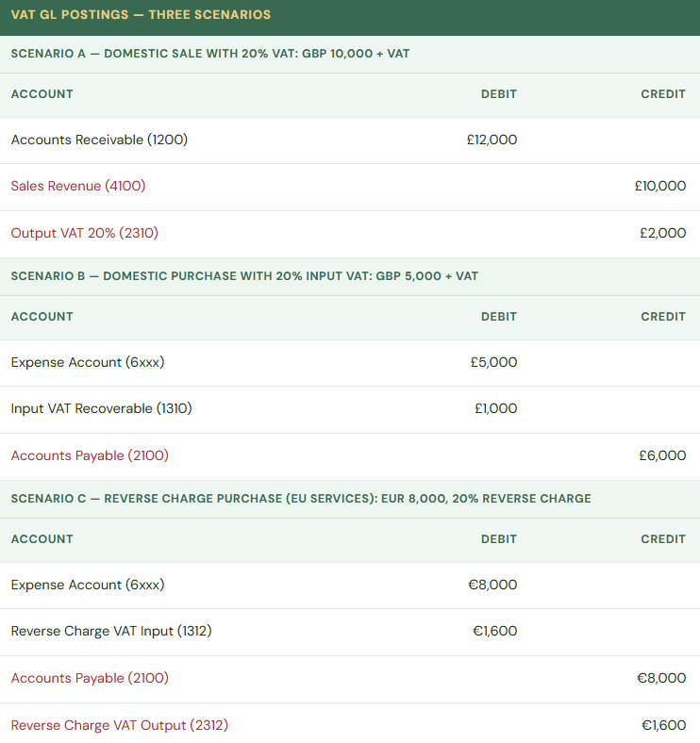Image resolution: width=700 pixels, height=743 pixels.
Task: Click Reverse Charge VAT Input (1312)
Action: [x=111, y=631]
